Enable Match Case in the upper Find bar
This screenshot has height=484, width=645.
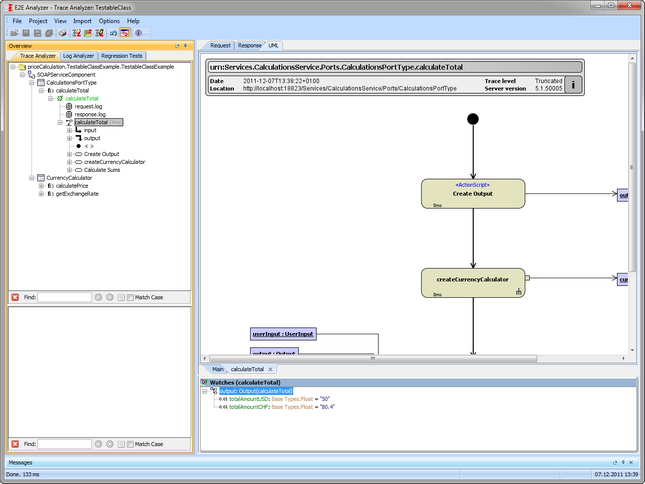tap(131, 297)
